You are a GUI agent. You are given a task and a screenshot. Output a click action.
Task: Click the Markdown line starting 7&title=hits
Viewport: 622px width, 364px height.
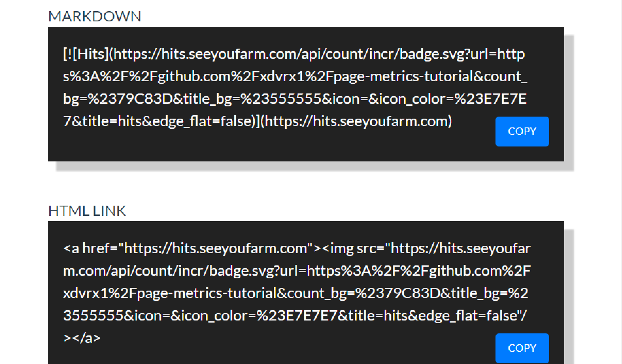[x=257, y=121]
